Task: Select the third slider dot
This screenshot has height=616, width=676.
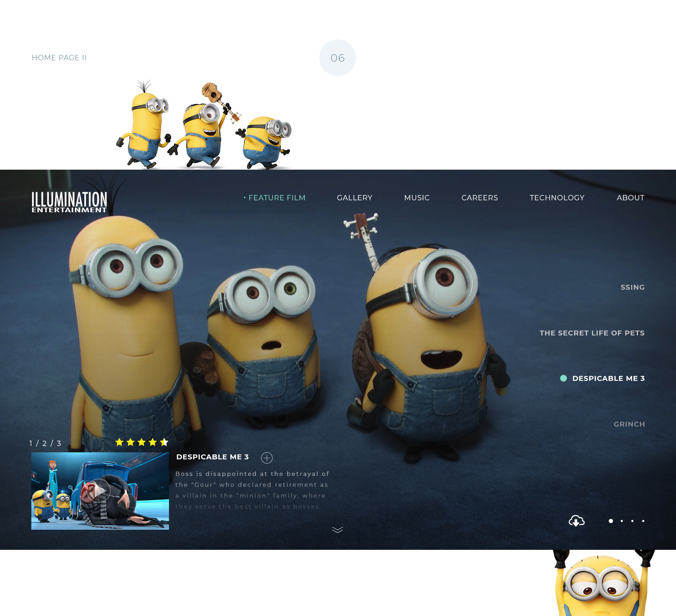Action: point(632,521)
